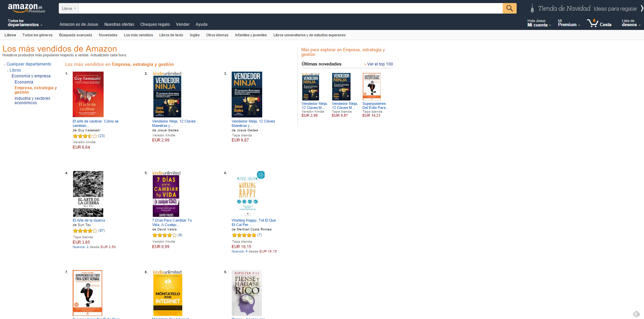Open El Arte de la Guerra cover
644x319 pixels.
[x=88, y=194]
